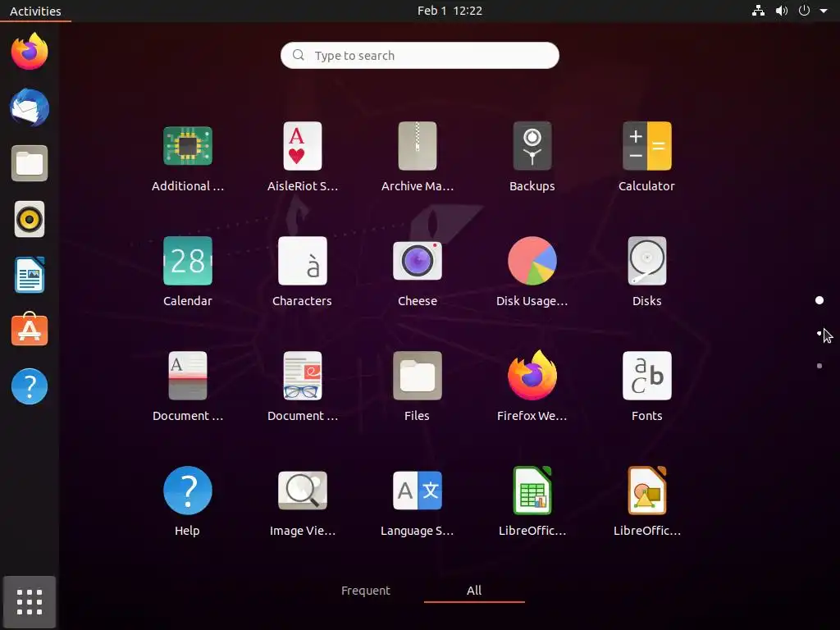
Task: Launch Rhythmbox from the dock
Action: 30,219
